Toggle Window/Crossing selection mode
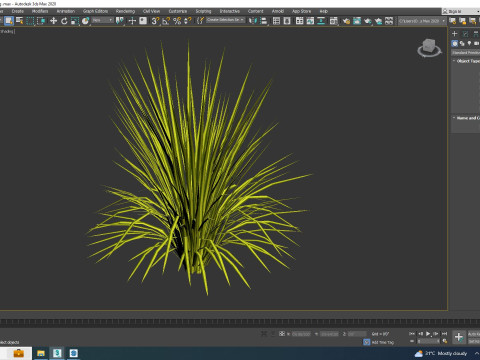480x360 pixels. [41, 21]
